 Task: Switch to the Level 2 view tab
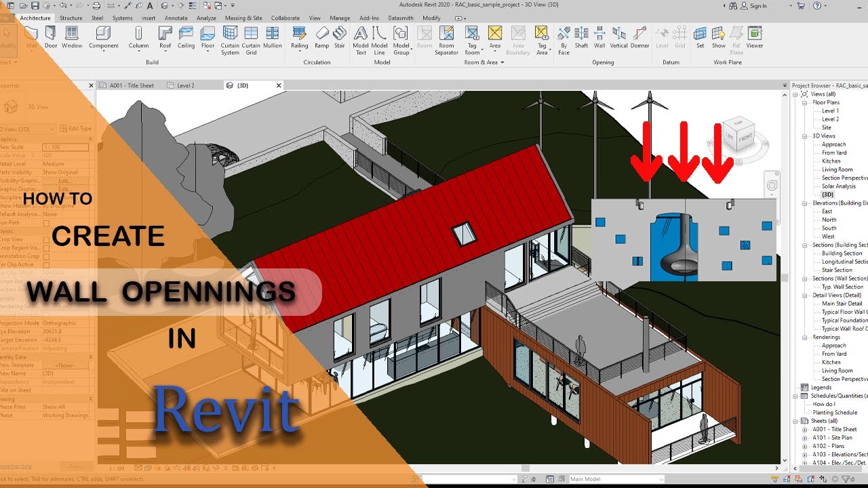(x=186, y=85)
